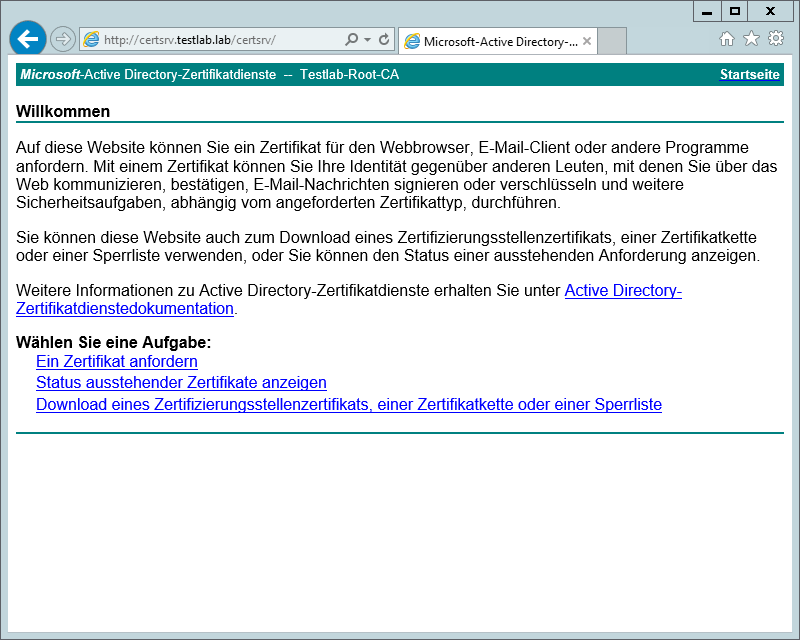Open Active Directory-Zertifikatdienstedokumentation link
The height and width of the screenshot is (640, 800).
[349, 300]
